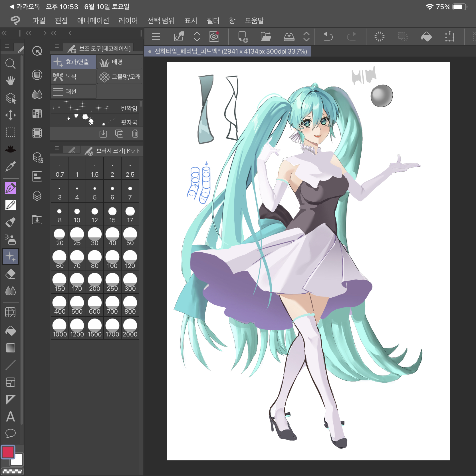
Task: Expand the left palette dock double chevron
Action: [x=4, y=33]
